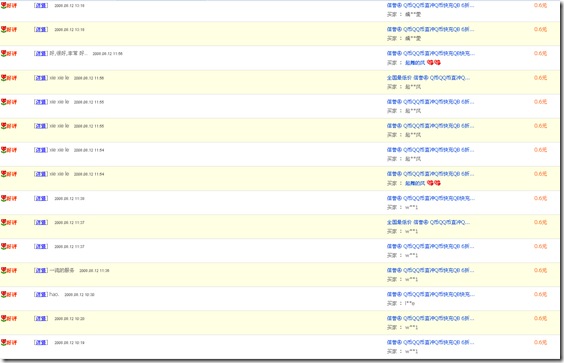Open the item link in '好,很好' review row
This screenshot has width=564, height=363.
pyautogui.click(x=431, y=53)
